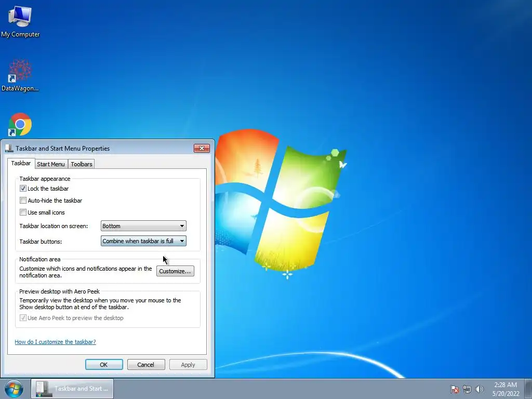
Task: Select the Google Chrome desktop shortcut
Action: pyautogui.click(x=20, y=125)
